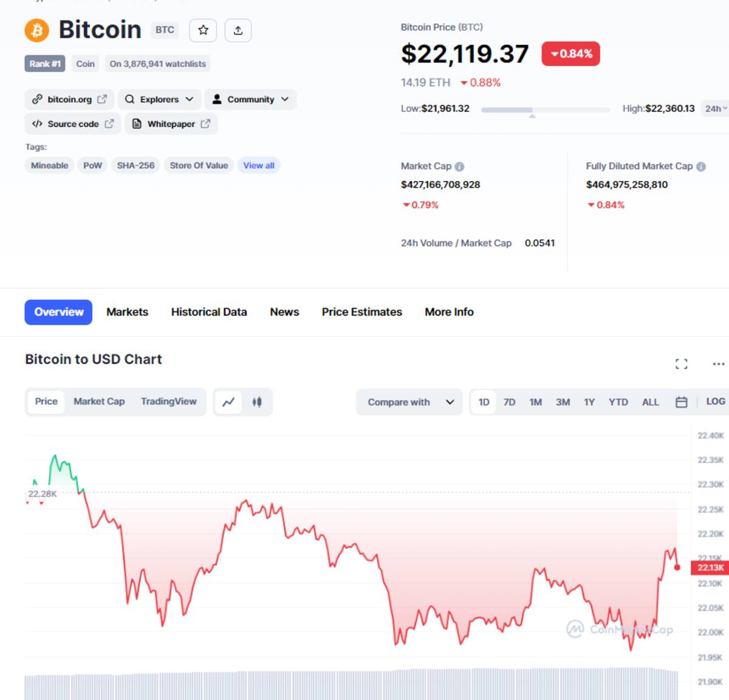This screenshot has width=729, height=700.
Task: Click View all tags
Action: click(259, 166)
